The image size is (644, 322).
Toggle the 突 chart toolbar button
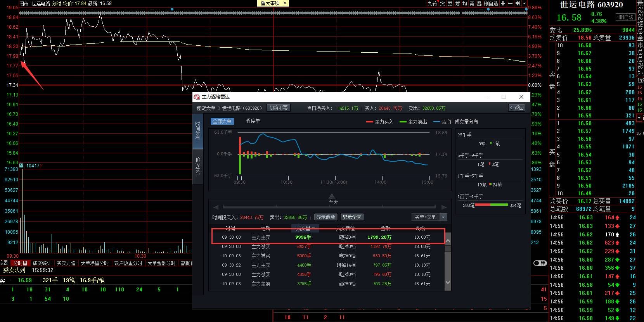coord(443,3)
